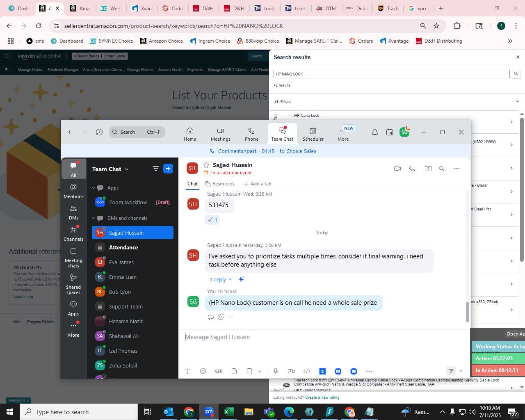Add emoji reaction to HP Nano Lock message

(221, 317)
